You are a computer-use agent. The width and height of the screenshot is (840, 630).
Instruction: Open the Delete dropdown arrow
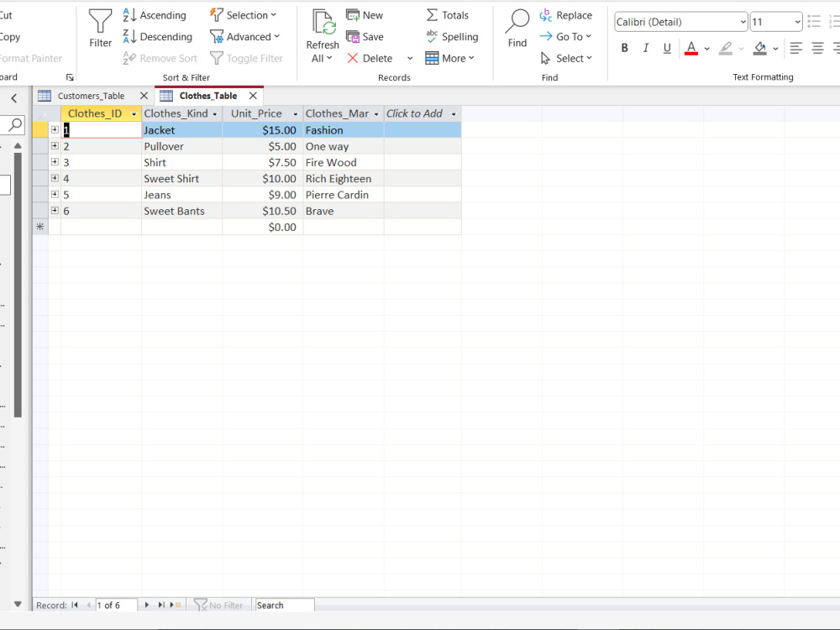tap(410, 58)
